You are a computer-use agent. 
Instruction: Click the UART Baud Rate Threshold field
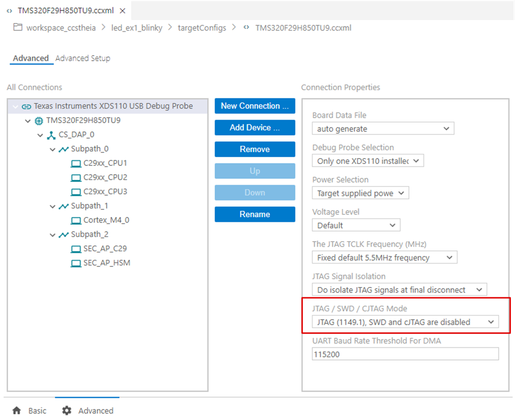click(405, 355)
